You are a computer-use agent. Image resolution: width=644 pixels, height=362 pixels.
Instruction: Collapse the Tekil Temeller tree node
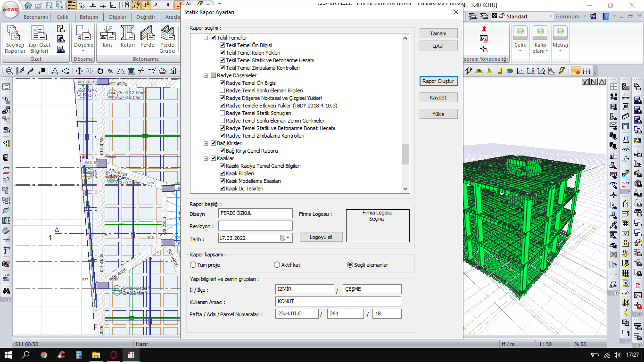[206, 38]
